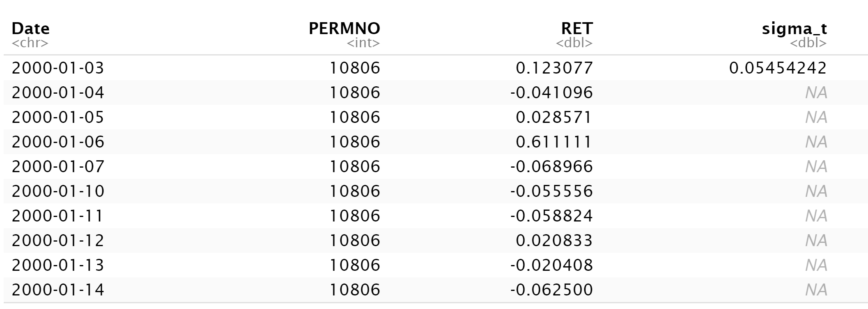This screenshot has width=868, height=309.
Task: Select the sigma_t value 0.05454242
Action: (x=778, y=68)
